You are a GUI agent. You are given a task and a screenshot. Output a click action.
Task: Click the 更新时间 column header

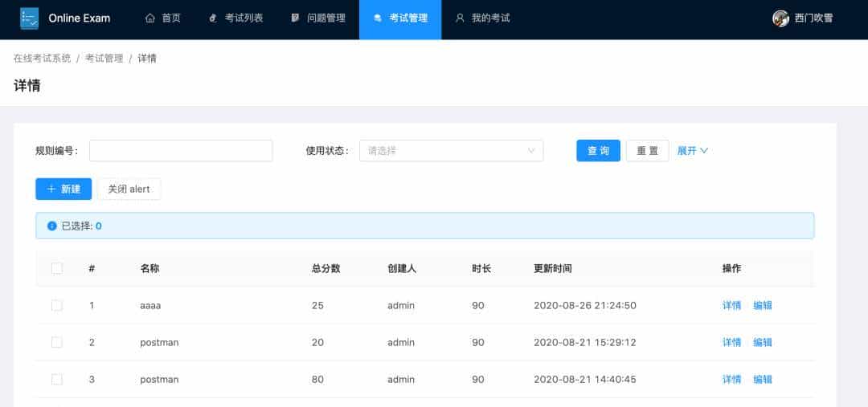(x=552, y=268)
